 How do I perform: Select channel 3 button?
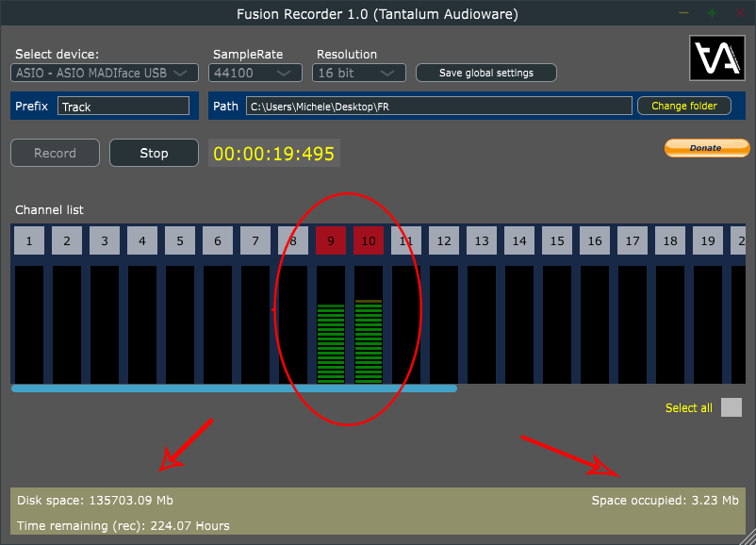tap(104, 240)
